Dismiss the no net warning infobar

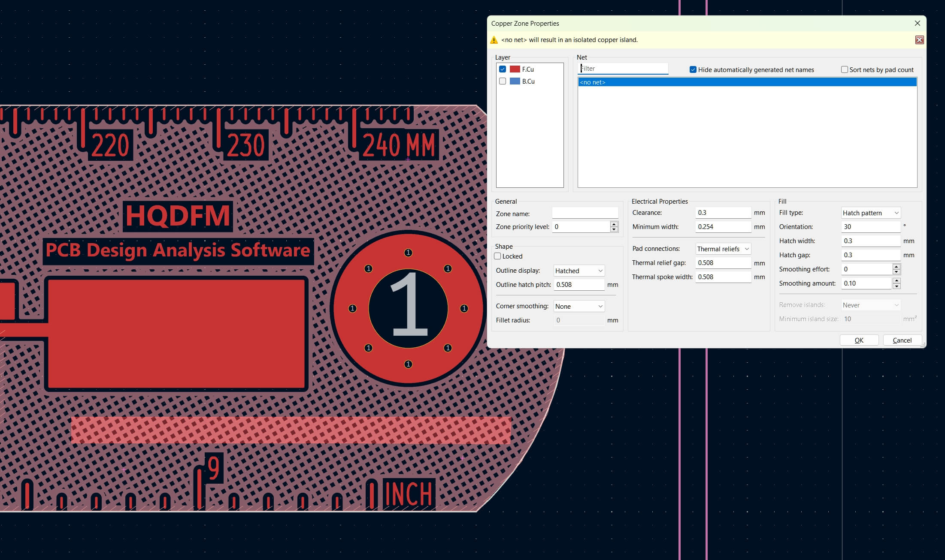pos(919,40)
